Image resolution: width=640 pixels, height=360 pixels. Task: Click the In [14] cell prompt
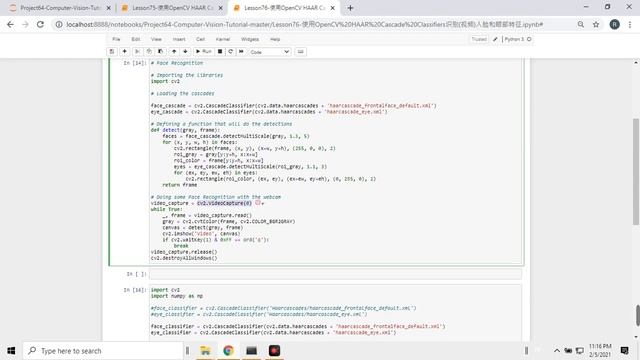(134, 63)
